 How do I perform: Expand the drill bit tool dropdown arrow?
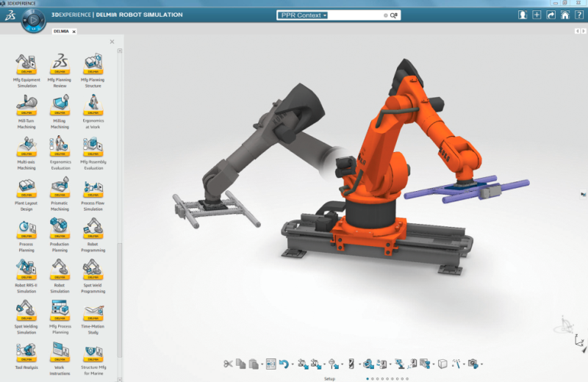click(360, 364)
